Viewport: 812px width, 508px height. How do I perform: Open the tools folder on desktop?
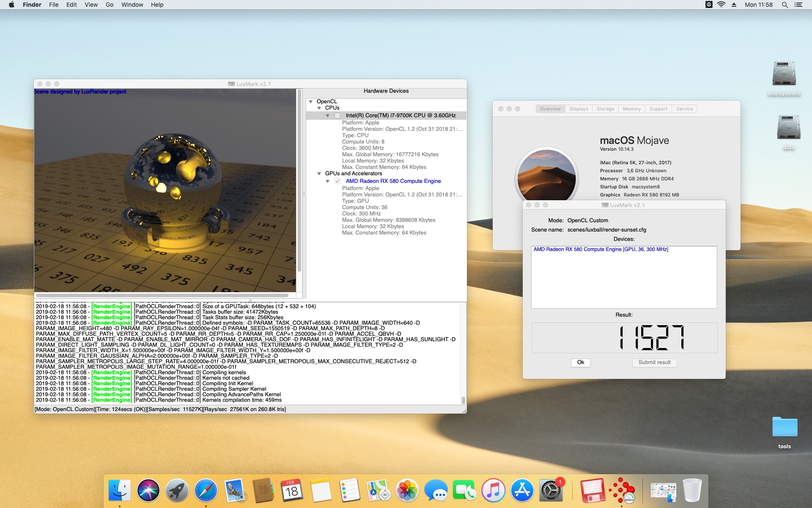point(785,428)
